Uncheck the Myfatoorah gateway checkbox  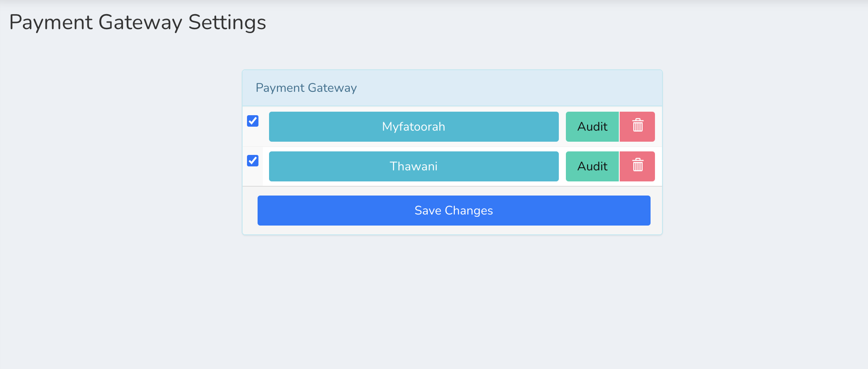[253, 121]
